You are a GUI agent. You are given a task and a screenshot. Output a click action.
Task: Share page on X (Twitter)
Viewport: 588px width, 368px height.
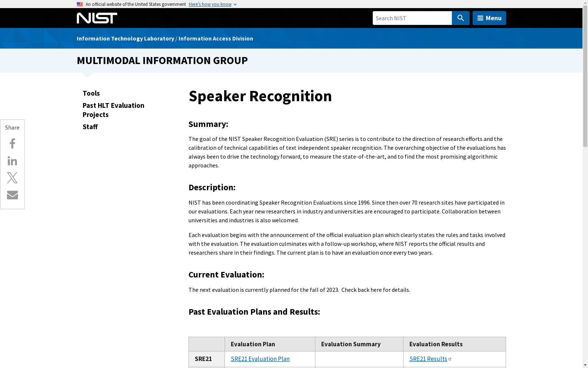[12, 178]
